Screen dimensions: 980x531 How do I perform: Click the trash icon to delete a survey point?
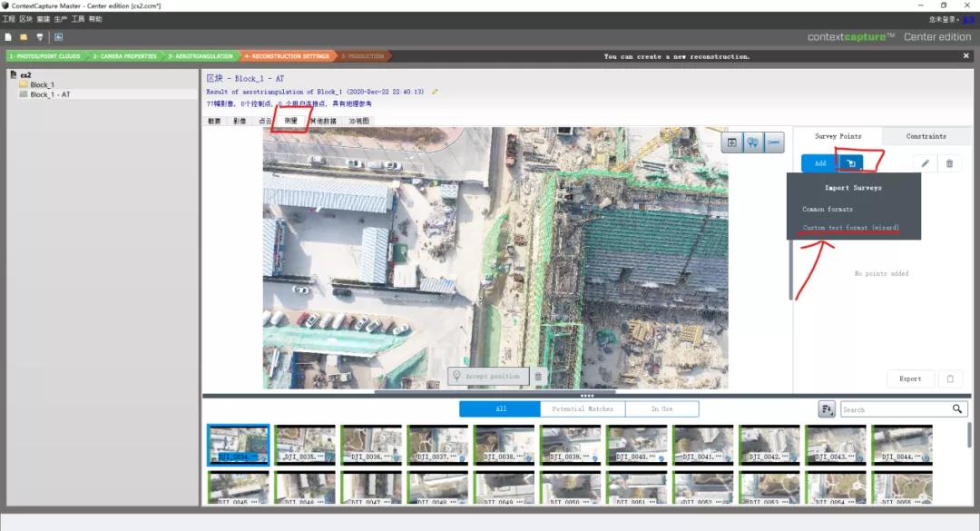pyautogui.click(x=950, y=163)
